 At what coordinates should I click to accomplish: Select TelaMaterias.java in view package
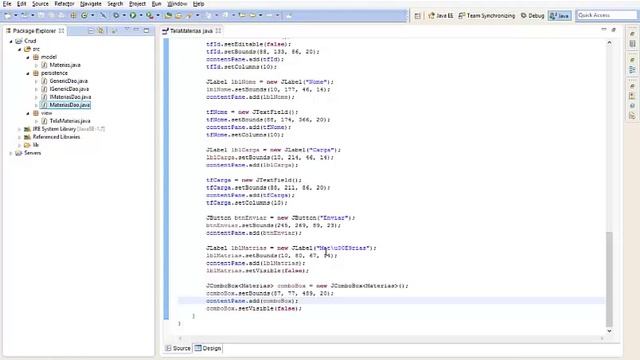66,121
